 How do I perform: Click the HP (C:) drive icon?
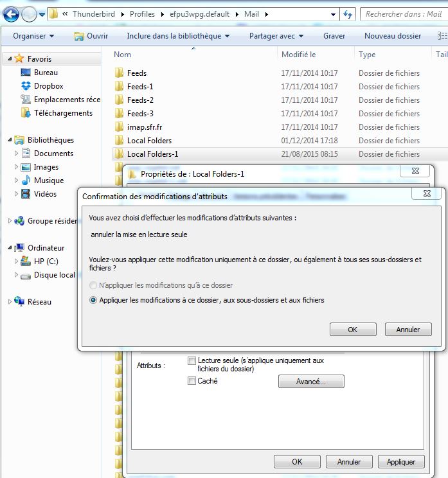[x=26, y=261]
